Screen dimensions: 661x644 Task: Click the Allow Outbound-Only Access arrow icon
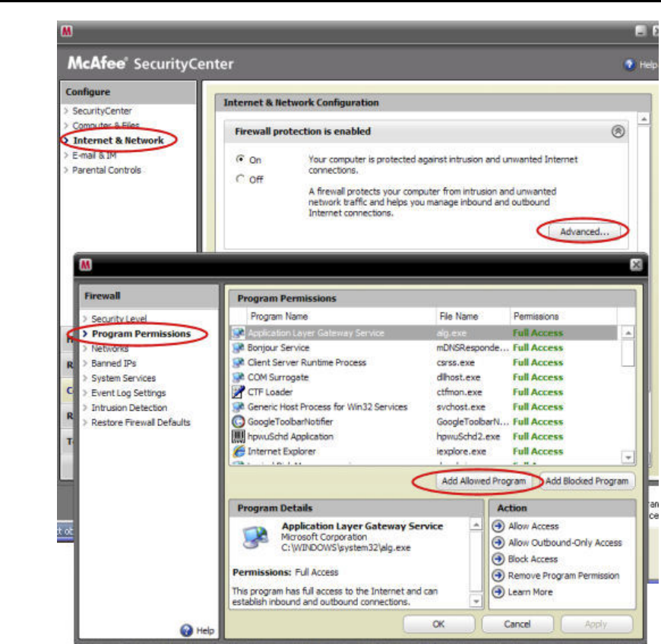498,542
